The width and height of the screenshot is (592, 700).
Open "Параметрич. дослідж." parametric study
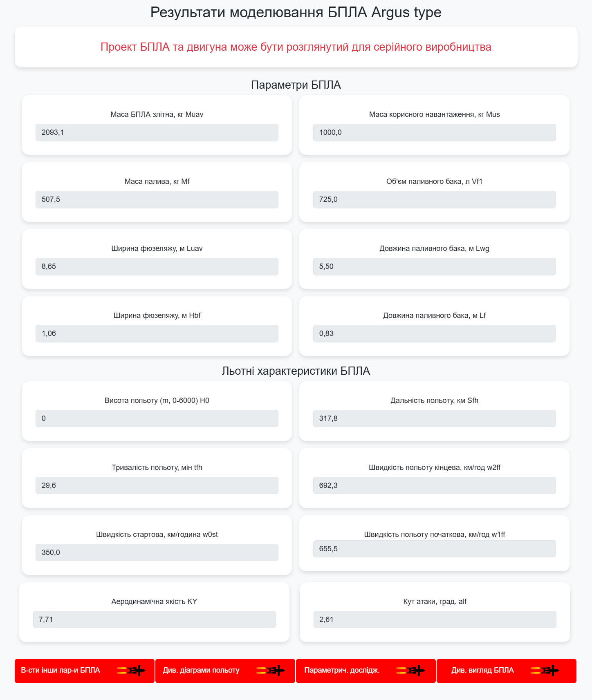click(x=366, y=671)
